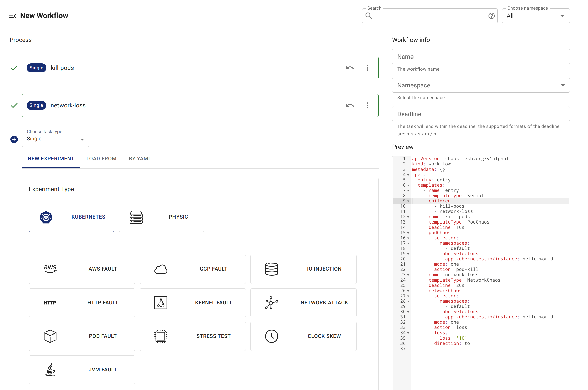Collapse the children node on line 9
This screenshot has height=390, width=588.
coord(408,201)
